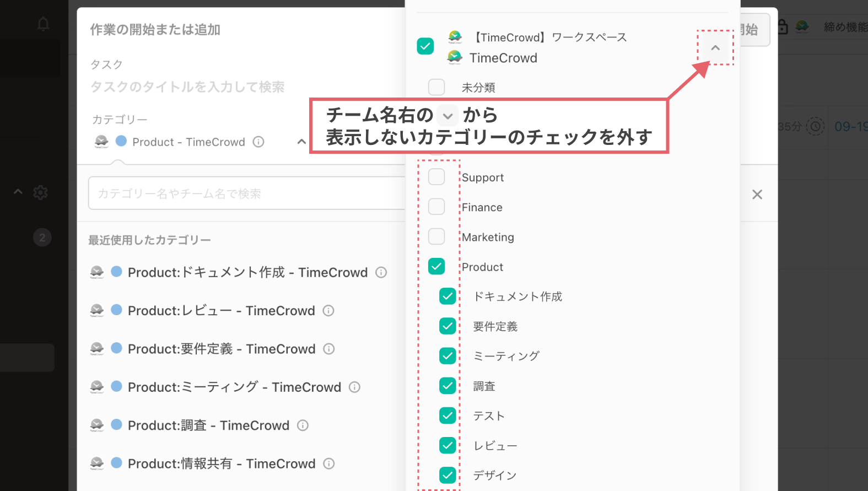Collapse the category selector chevron
The image size is (868, 491).
click(x=301, y=142)
